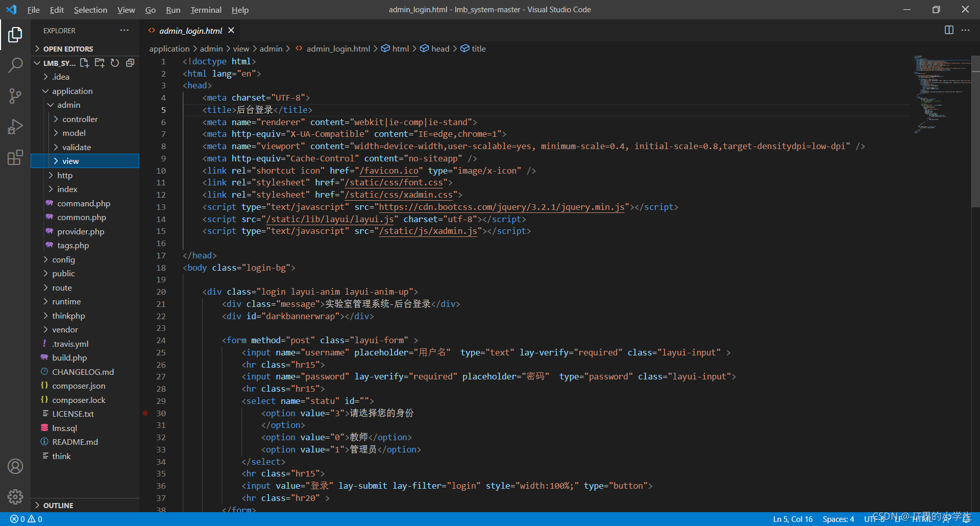Open the Source Control view
Image resolution: width=980 pixels, height=526 pixels.
[15, 96]
